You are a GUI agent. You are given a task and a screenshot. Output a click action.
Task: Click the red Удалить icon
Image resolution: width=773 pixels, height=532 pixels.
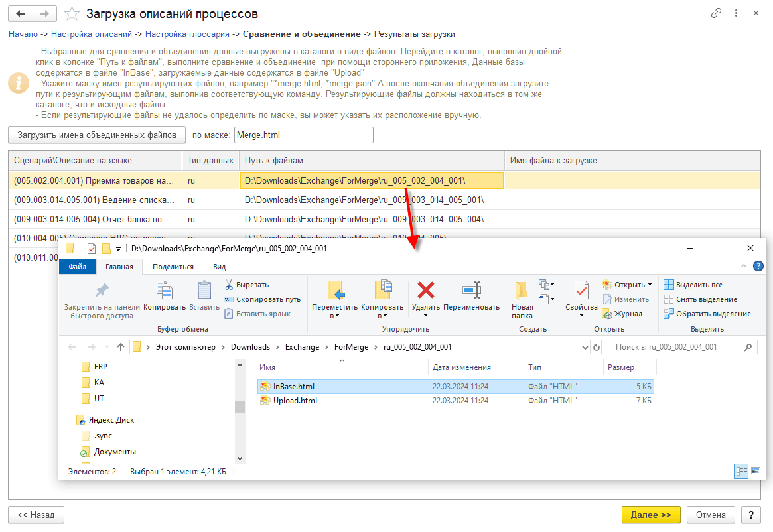click(x=426, y=291)
